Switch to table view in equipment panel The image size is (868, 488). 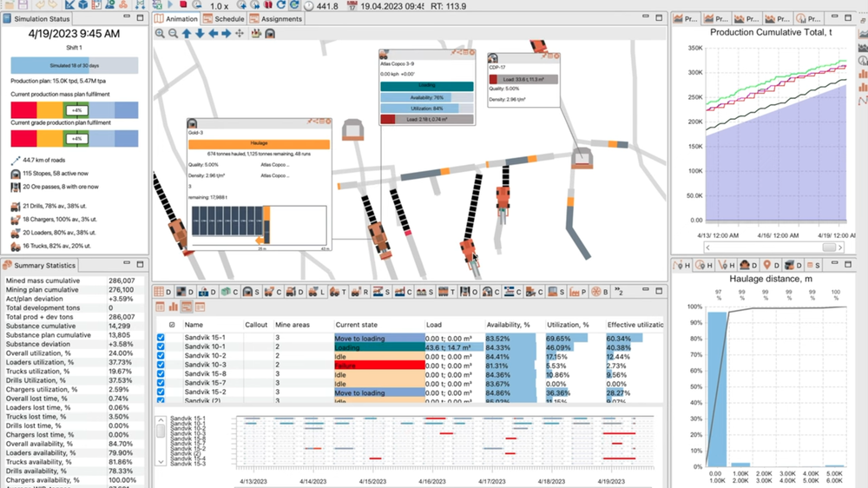coord(160,307)
